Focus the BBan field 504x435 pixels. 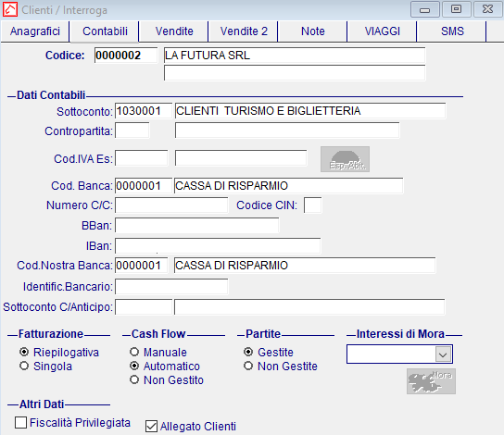point(197,225)
